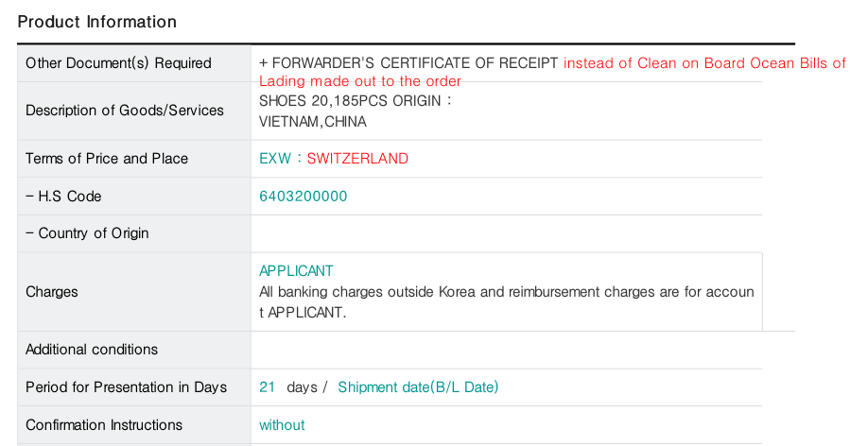Viewport: 868px width, 446px height.
Task: Click the Product Information heading
Action: (x=97, y=22)
